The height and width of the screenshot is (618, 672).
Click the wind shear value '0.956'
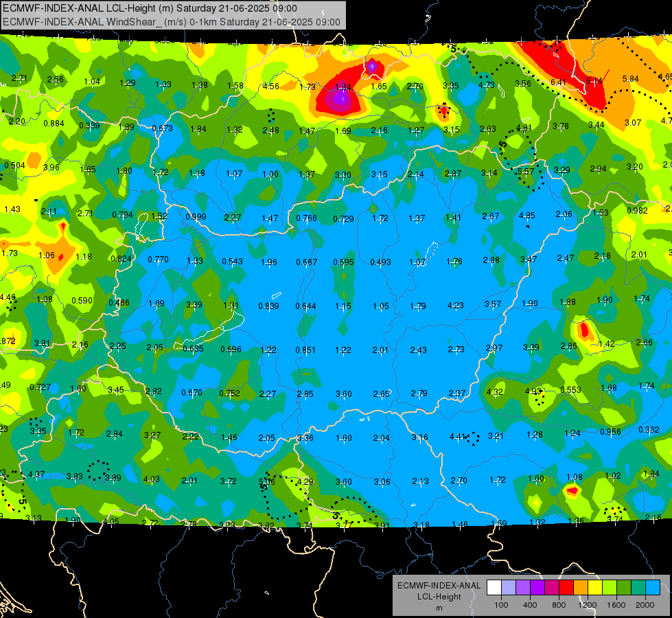(610, 431)
